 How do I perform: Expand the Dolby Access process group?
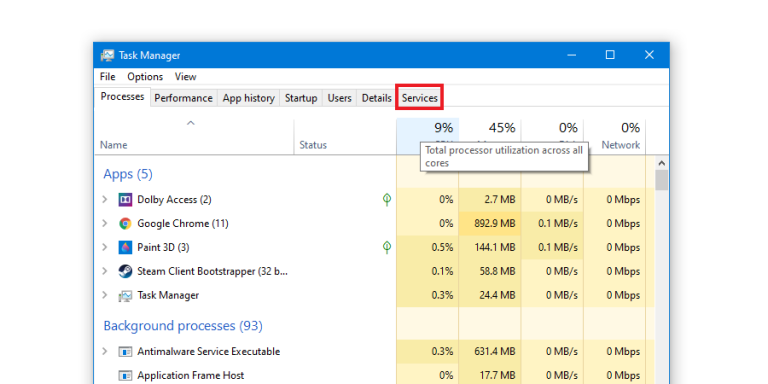point(104,199)
